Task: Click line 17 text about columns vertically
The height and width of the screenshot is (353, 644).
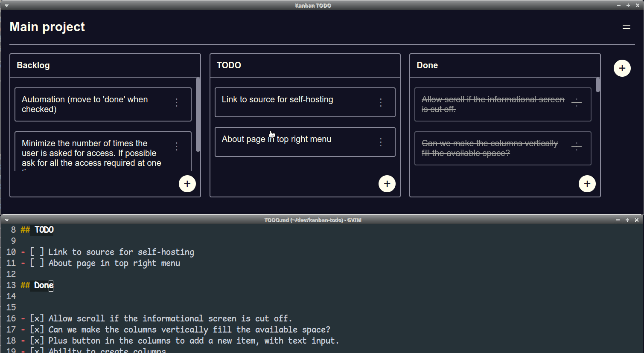Action: (189, 330)
